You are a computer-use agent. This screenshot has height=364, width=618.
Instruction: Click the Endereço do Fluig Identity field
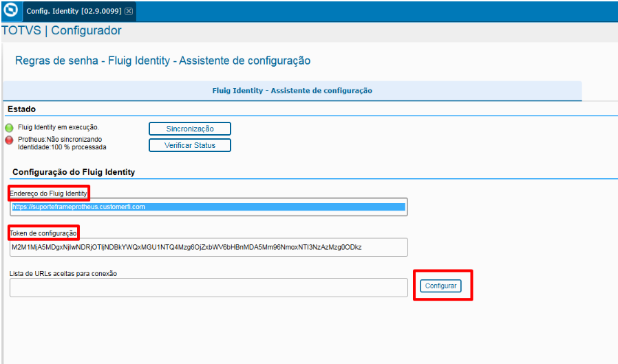coord(209,207)
